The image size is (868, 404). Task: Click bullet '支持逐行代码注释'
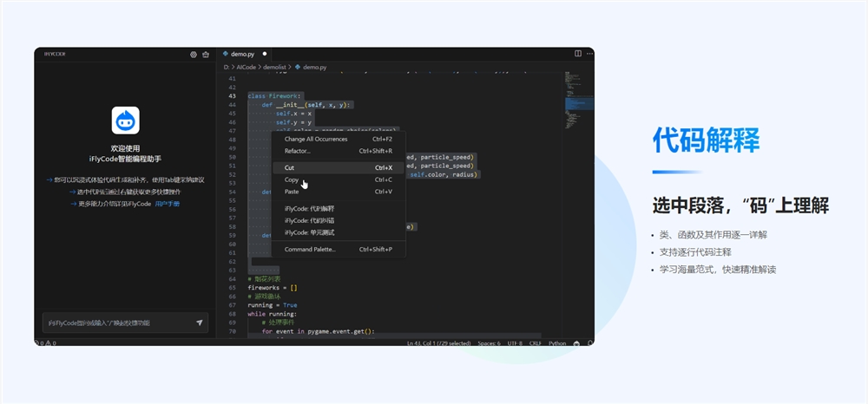click(x=695, y=252)
